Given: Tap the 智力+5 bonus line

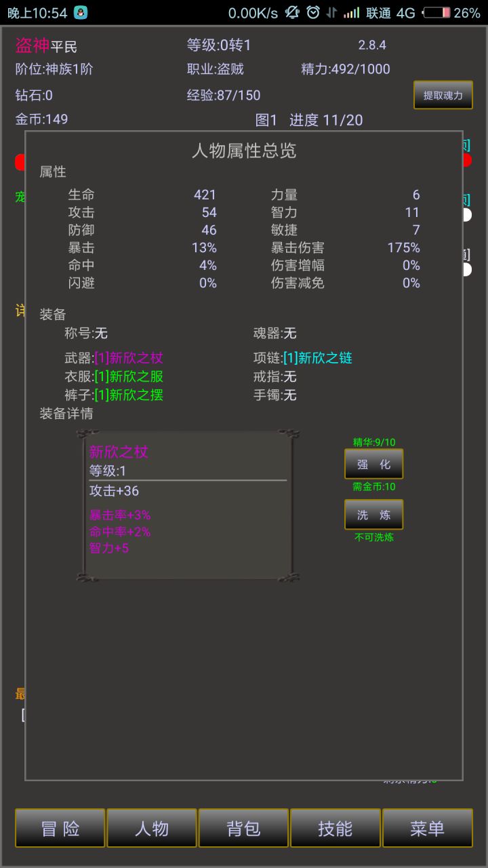Looking at the screenshot, I should point(109,548).
